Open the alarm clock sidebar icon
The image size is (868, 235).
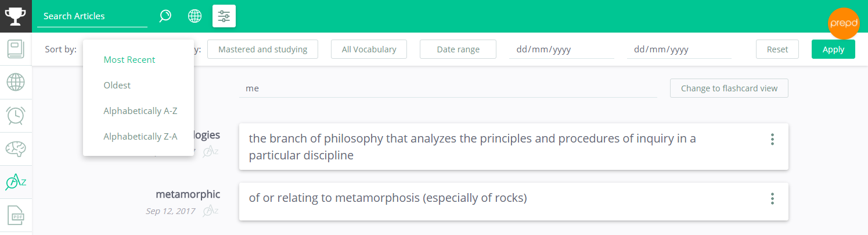tap(16, 115)
